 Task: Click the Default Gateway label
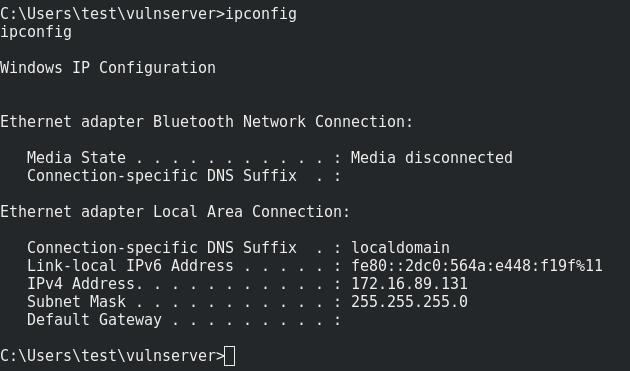94,320
